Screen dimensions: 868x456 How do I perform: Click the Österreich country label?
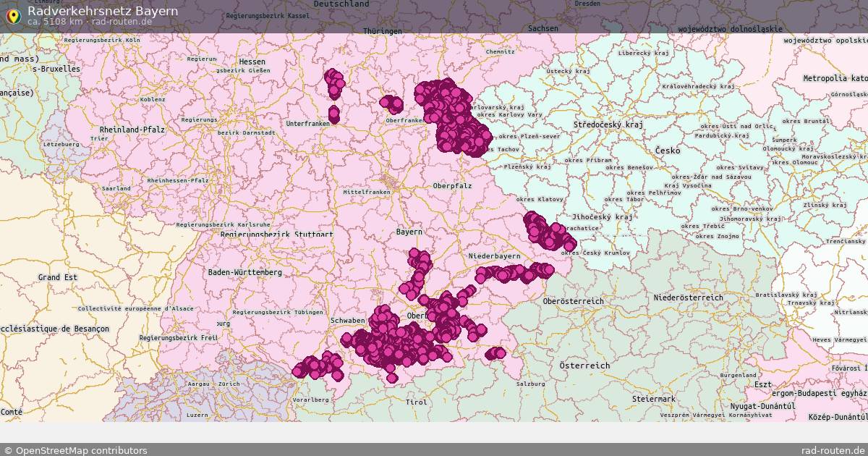click(x=583, y=365)
